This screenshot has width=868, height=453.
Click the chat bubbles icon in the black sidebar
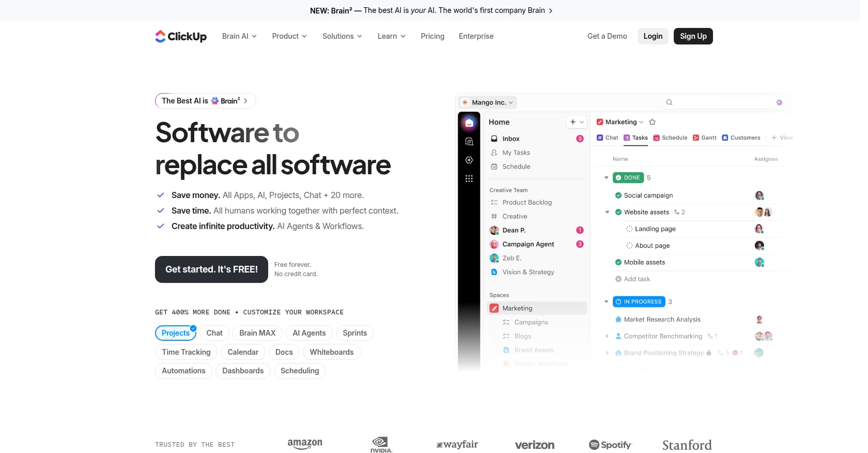(469, 142)
